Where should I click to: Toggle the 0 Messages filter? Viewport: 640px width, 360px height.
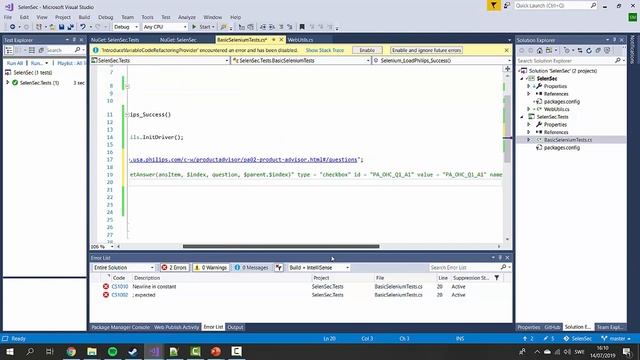coord(252,267)
